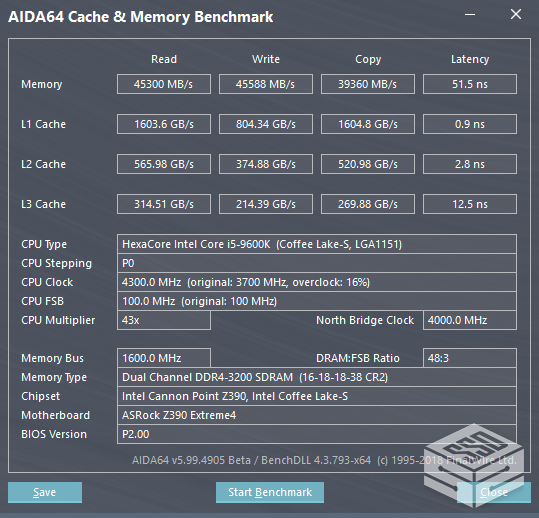
Task: Click the North Bridge Clock value field
Action: coord(470,320)
